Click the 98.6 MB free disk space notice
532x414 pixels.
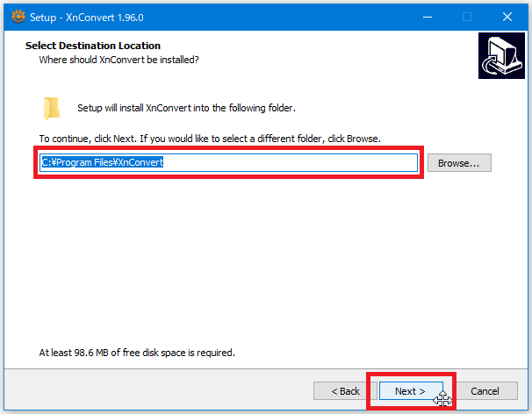[x=137, y=353]
